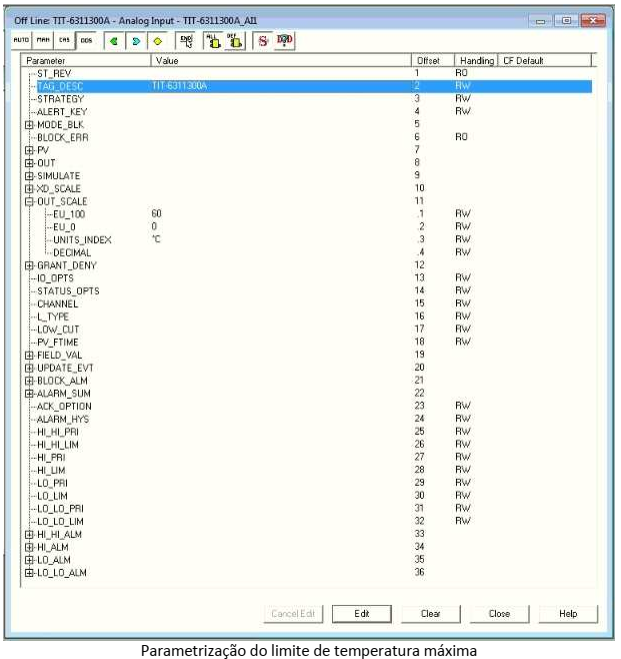Screen dimensions: 621x659
Task: Select the LO_LO_LIM parameter
Action: 60,522
